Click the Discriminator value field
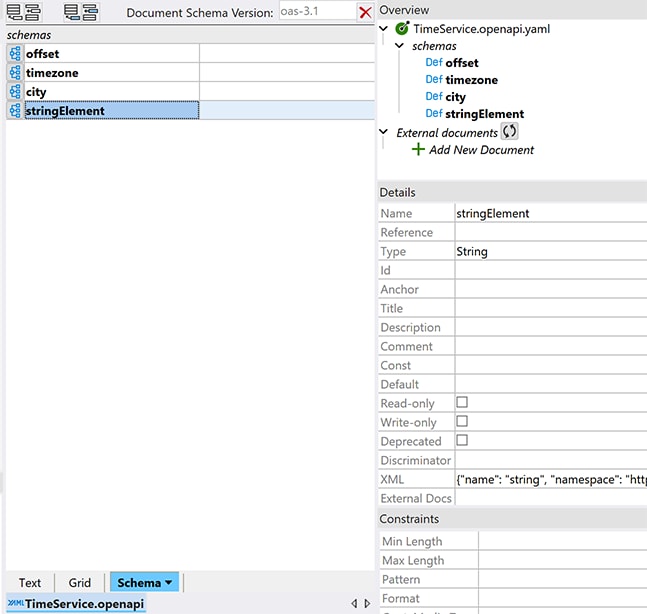 tap(551, 460)
